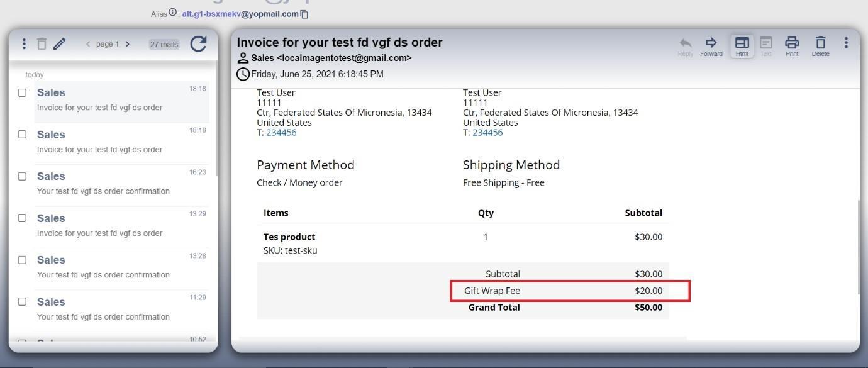The height and width of the screenshot is (368, 868).
Task: Delete the open email
Action: pyautogui.click(x=820, y=46)
